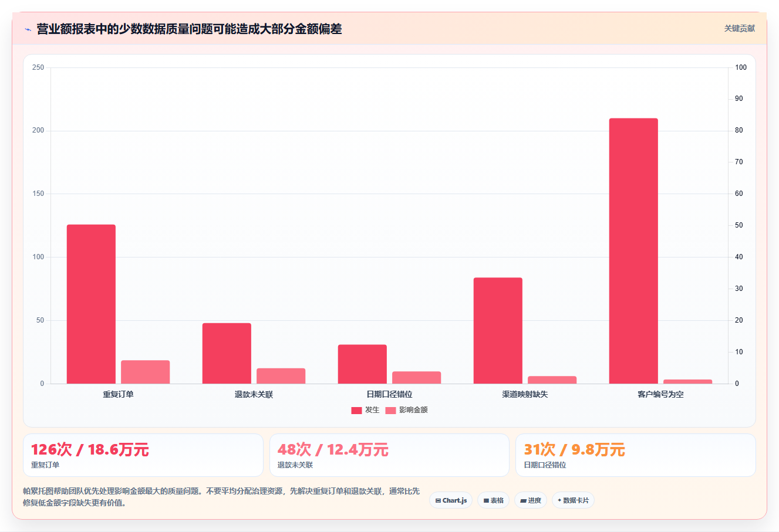Click the 重复订单 amount bar
The image size is (779, 532).
coord(146,372)
